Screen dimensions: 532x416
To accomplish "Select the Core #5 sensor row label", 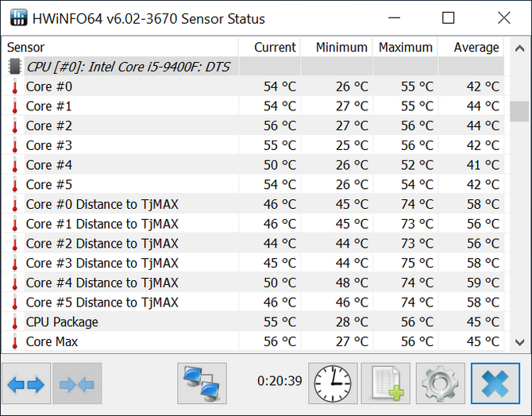I will pos(49,185).
